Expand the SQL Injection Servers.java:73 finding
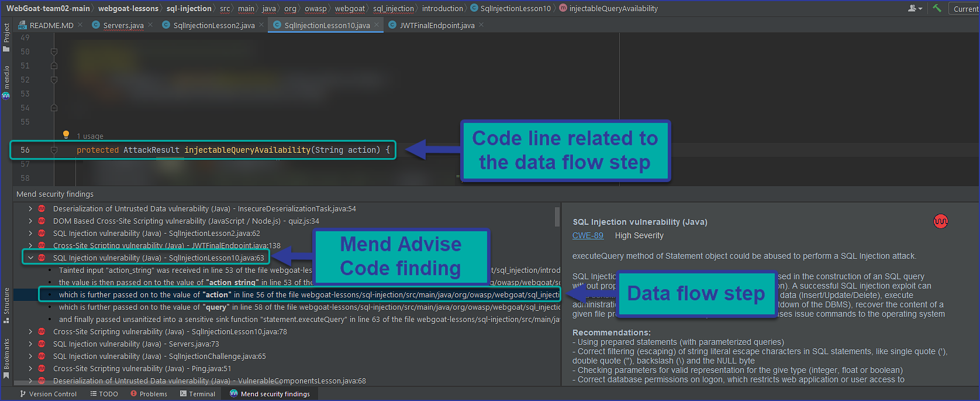Image resolution: width=980 pixels, height=401 pixels. point(30,344)
